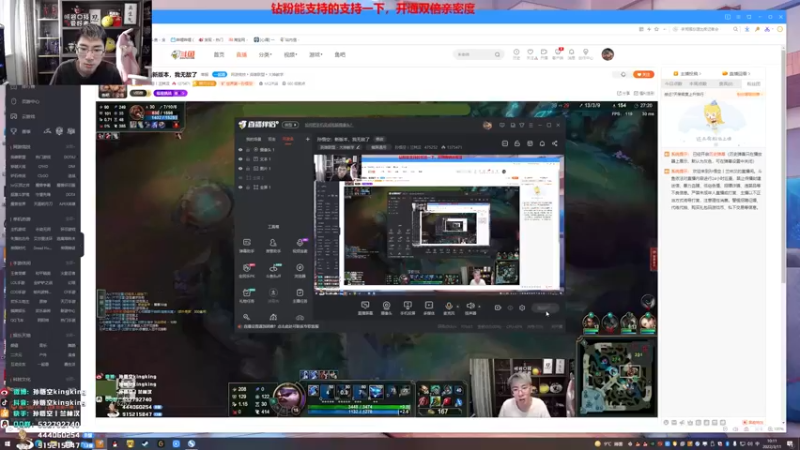Edit stream title with the pencil icon
The height and width of the screenshot is (450, 800).
click(x=358, y=147)
